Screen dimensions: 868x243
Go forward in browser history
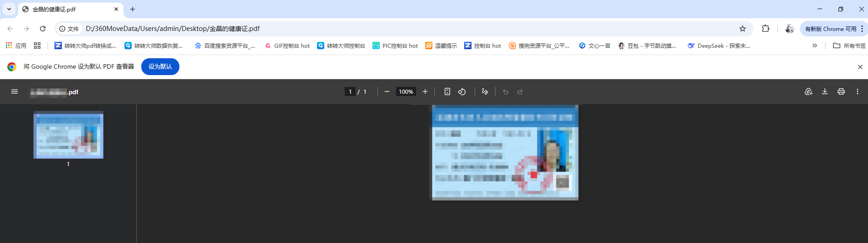[x=26, y=29]
